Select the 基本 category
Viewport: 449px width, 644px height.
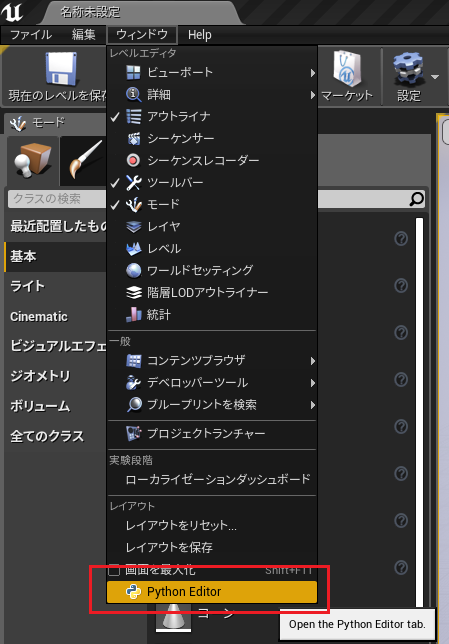56,256
